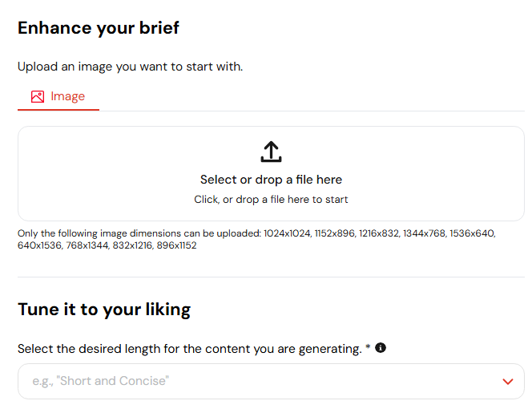
Task: Click the picture icon on the Image tab
Action: coord(38,96)
